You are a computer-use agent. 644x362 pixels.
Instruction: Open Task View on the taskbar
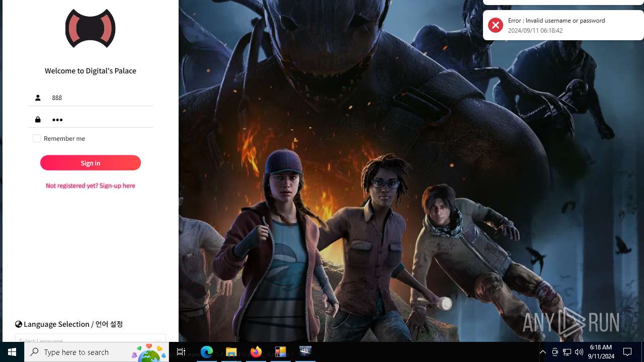click(181, 352)
